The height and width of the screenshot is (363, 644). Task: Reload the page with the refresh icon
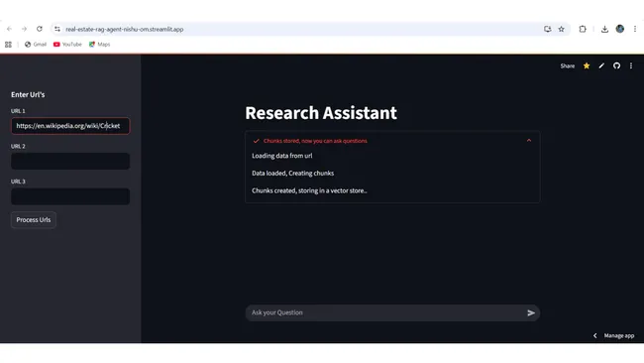coord(40,29)
